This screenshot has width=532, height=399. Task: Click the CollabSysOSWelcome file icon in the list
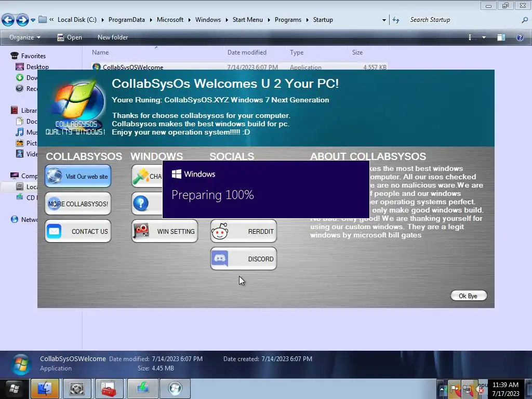click(96, 67)
